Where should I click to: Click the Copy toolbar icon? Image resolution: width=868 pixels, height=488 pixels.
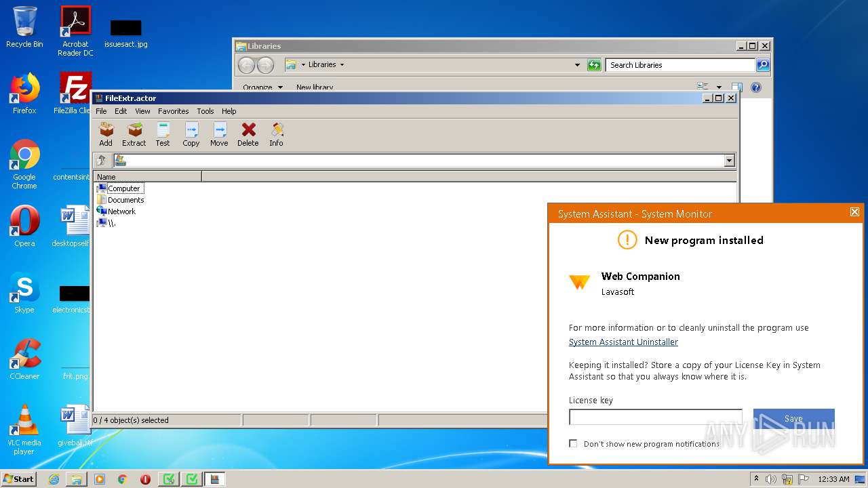coord(191,134)
